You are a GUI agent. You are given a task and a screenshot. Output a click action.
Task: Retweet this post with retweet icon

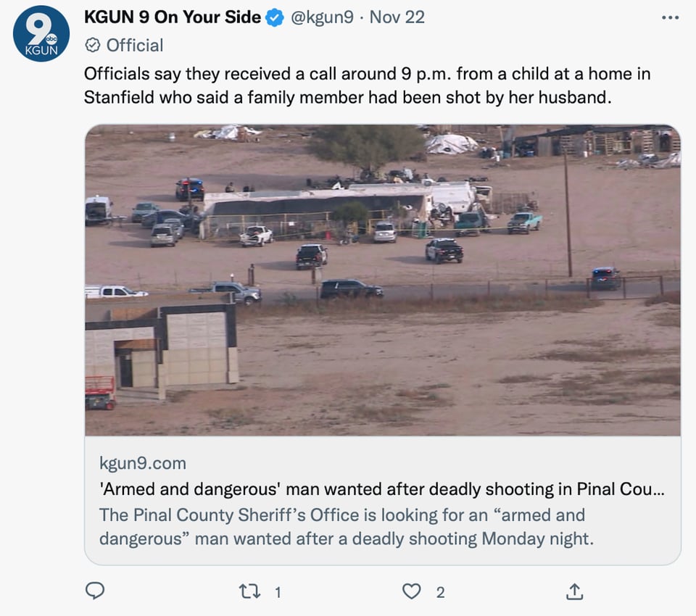pyautogui.click(x=250, y=591)
